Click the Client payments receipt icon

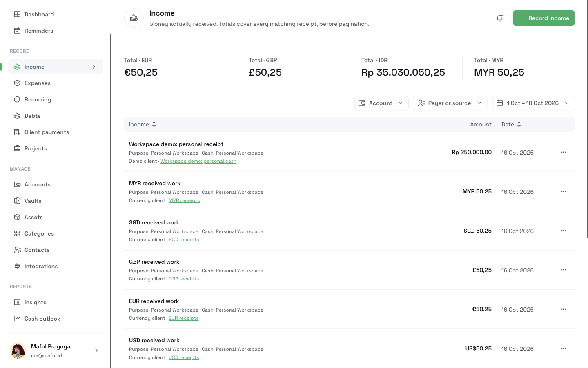[x=17, y=132]
